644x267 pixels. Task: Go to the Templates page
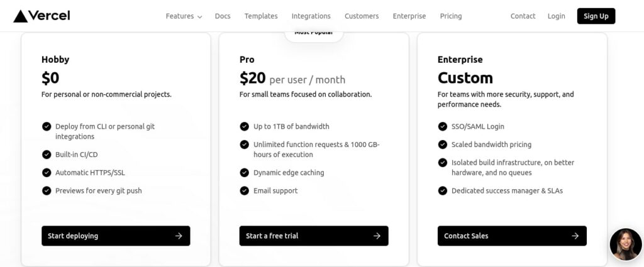(261, 16)
